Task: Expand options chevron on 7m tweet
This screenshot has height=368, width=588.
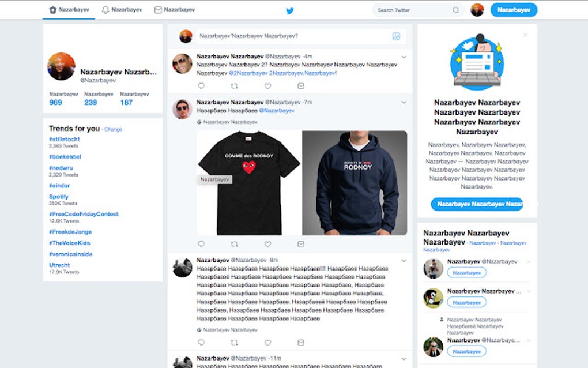Action: point(404,102)
